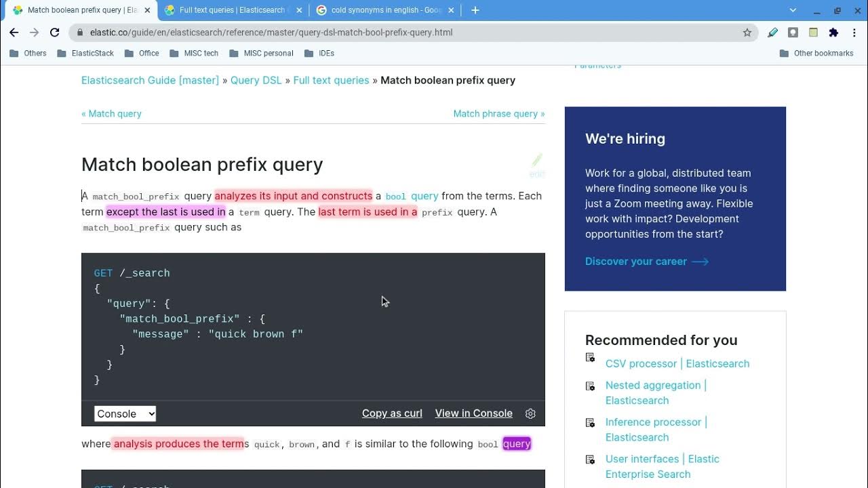Click the "quick brown f" message line in code
868x488 pixels.
click(x=218, y=334)
